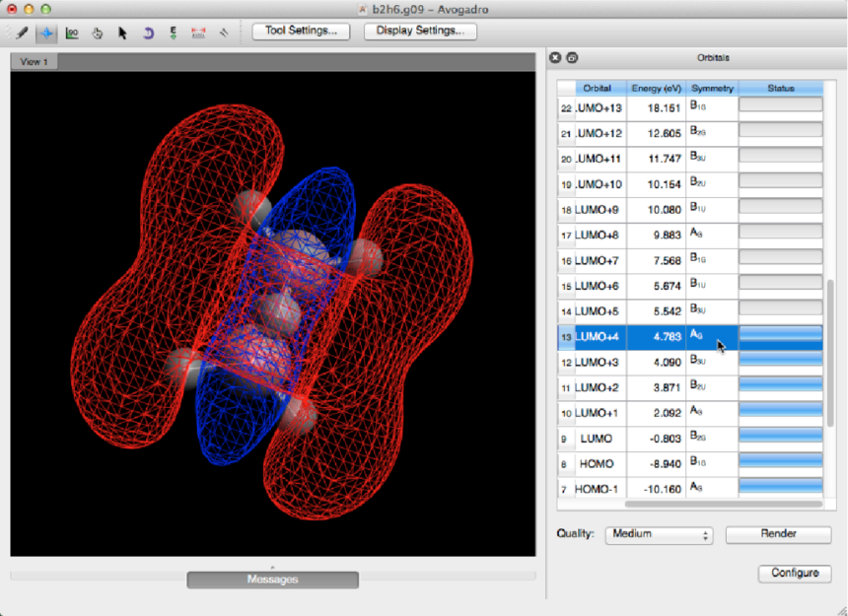Select the Draw pencil tool

21,33
